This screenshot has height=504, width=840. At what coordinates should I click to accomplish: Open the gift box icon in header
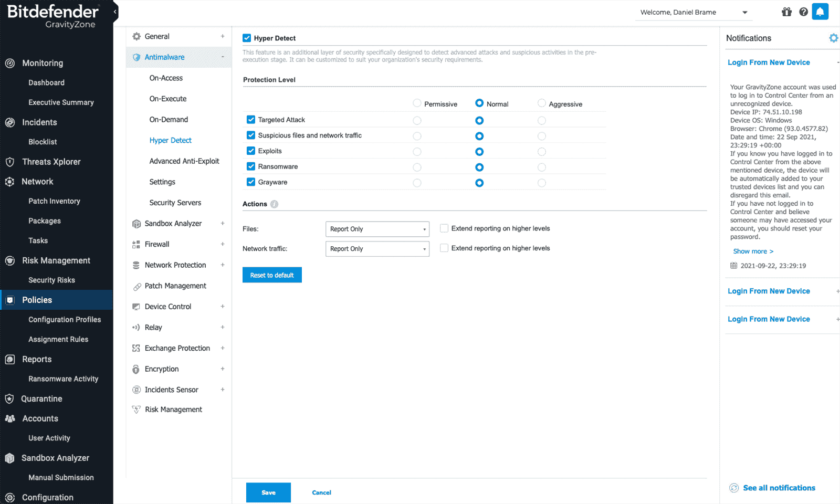click(786, 12)
